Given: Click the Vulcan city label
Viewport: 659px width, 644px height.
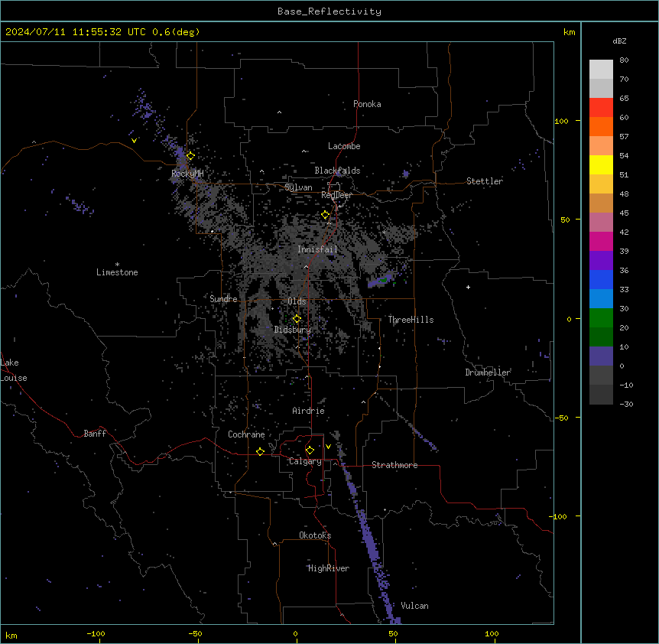Looking at the screenshot, I should pos(414,606).
